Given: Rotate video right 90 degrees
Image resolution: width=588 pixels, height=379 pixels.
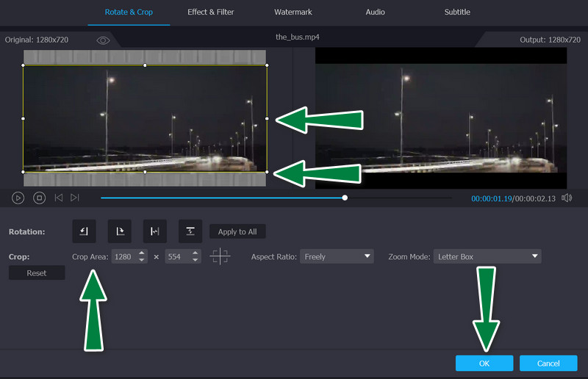Looking at the screenshot, I should pos(119,231).
